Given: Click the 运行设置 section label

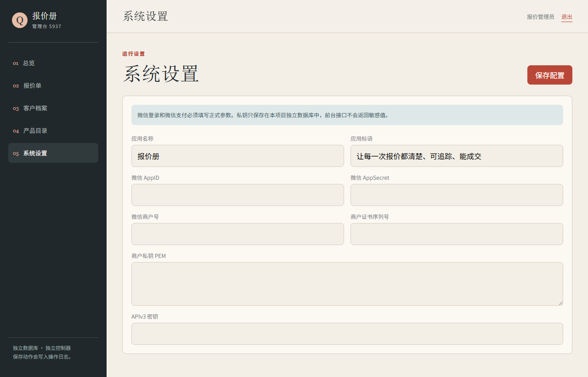Looking at the screenshot, I should pos(133,54).
